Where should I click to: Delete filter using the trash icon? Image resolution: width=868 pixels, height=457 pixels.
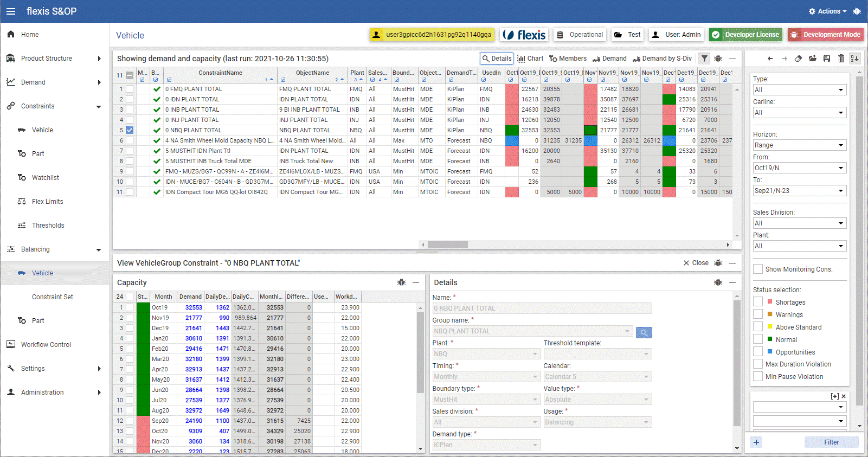click(x=841, y=59)
